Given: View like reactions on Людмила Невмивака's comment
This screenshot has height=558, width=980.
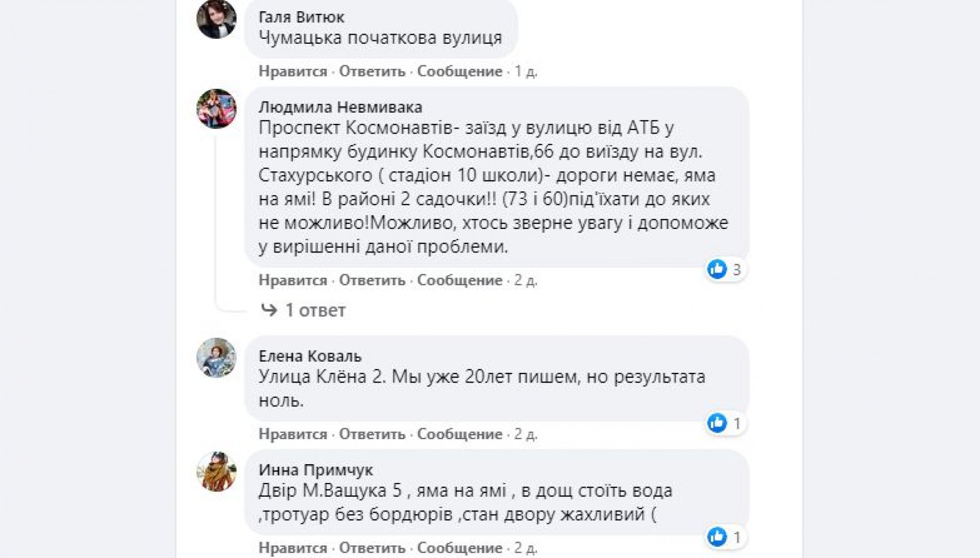Looking at the screenshot, I should point(725,269).
